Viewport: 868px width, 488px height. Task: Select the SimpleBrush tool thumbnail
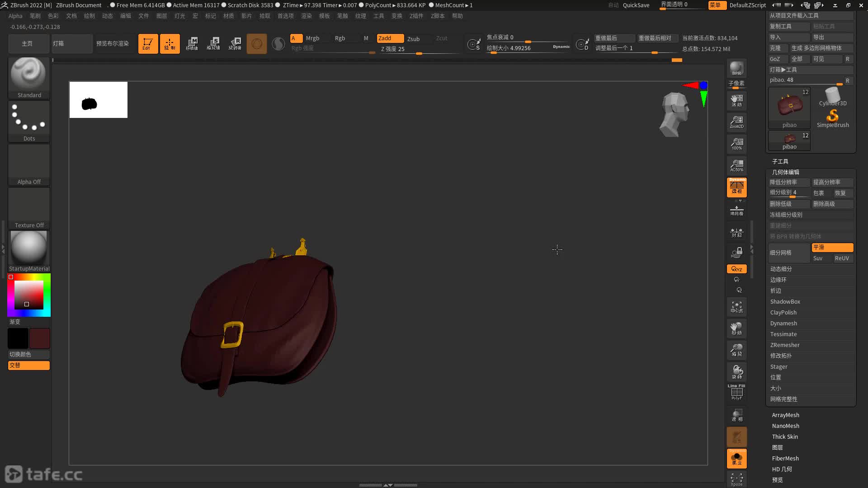pos(833,119)
